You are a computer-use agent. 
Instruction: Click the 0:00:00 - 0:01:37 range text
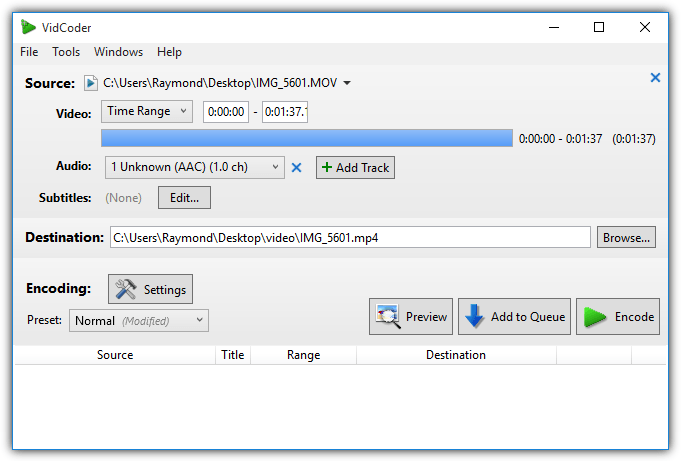click(x=560, y=139)
